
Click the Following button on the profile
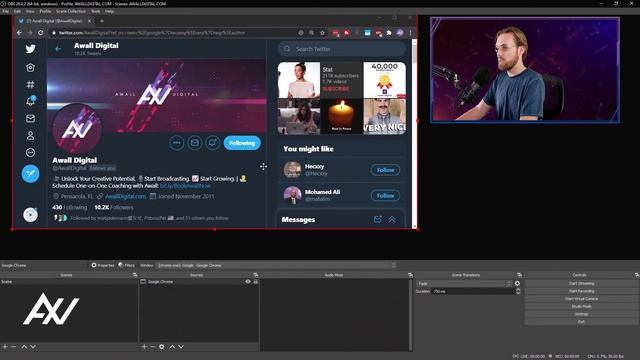click(x=242, y=143)
